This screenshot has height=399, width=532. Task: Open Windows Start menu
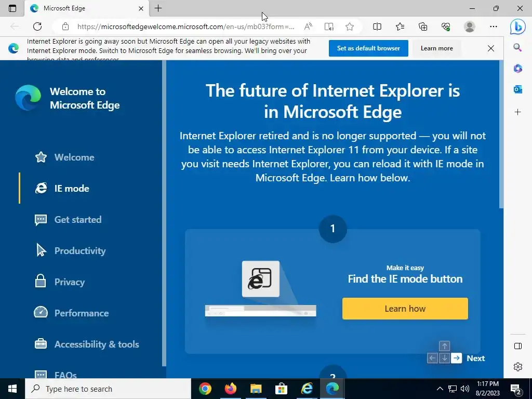point(12,389)
